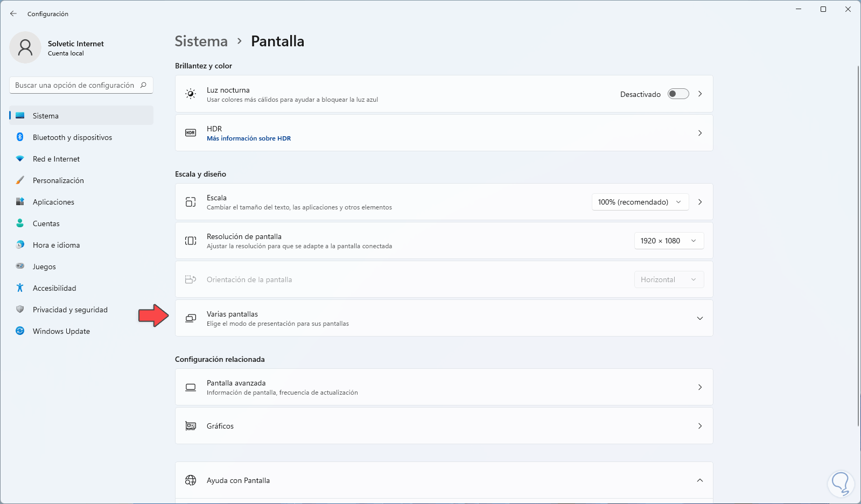
Task: Click the back arrow next to Configuración
Action: (13, 13)
